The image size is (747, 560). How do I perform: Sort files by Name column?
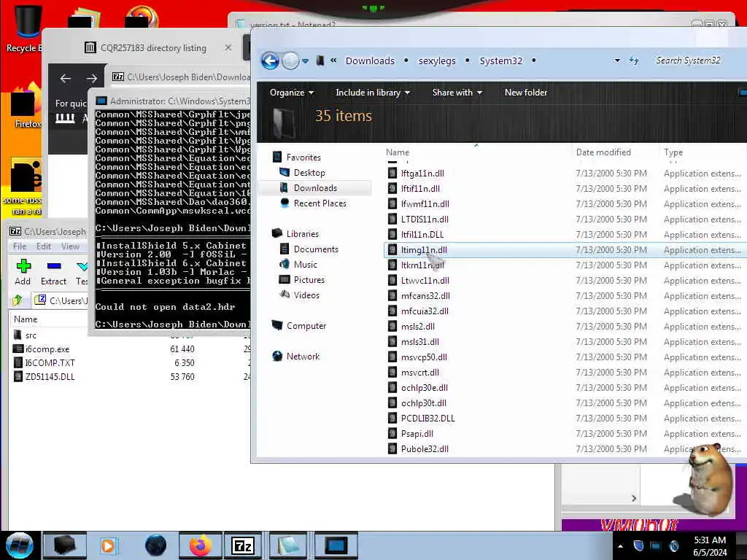coord(398,152)
